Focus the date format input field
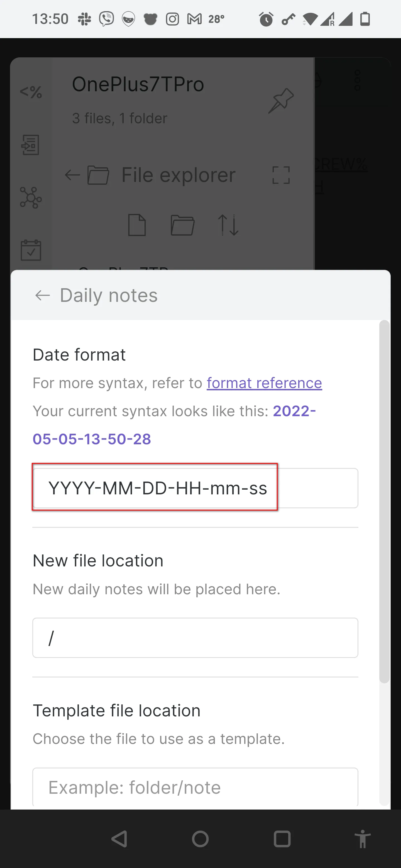Viewport: 401px width, 868px height. 195,488
